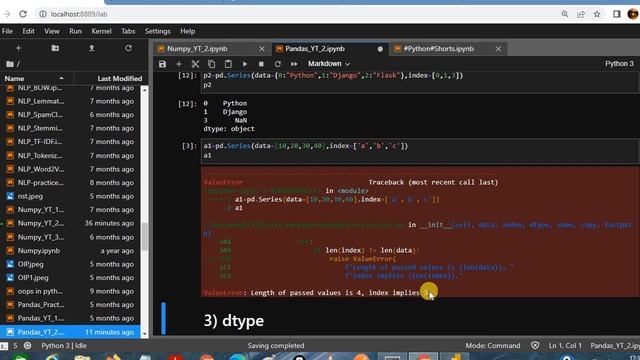Create a new folder in file browser

(x=55, y=48)
